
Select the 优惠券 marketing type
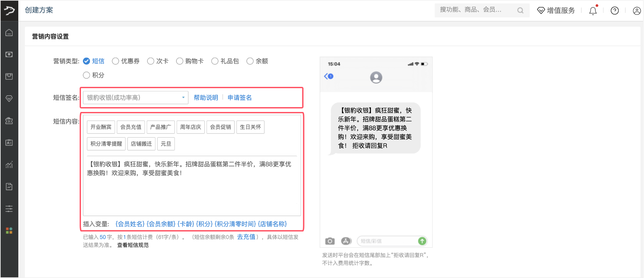tap(116, 61)
